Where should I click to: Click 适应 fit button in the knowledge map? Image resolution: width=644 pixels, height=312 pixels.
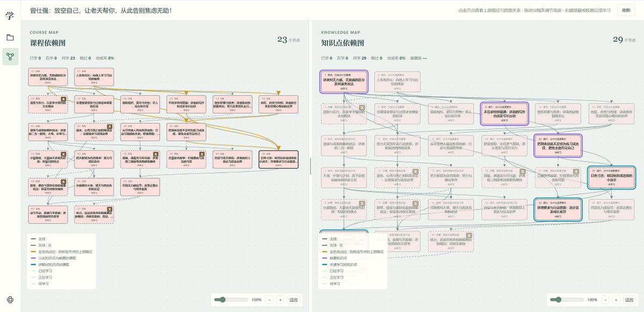(629, 300)
